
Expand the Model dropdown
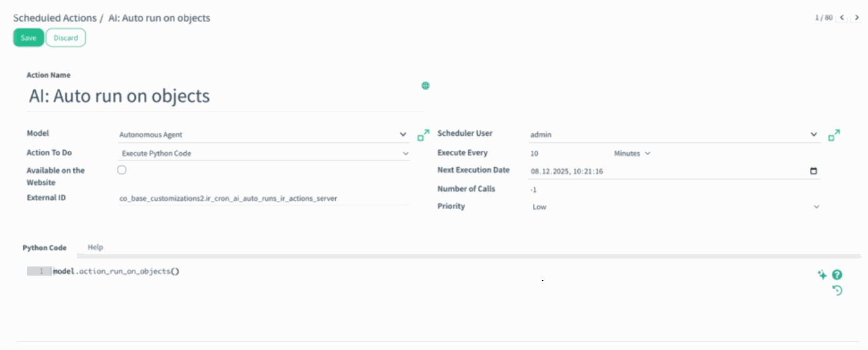pyautogui.click(x=403, y=135)
